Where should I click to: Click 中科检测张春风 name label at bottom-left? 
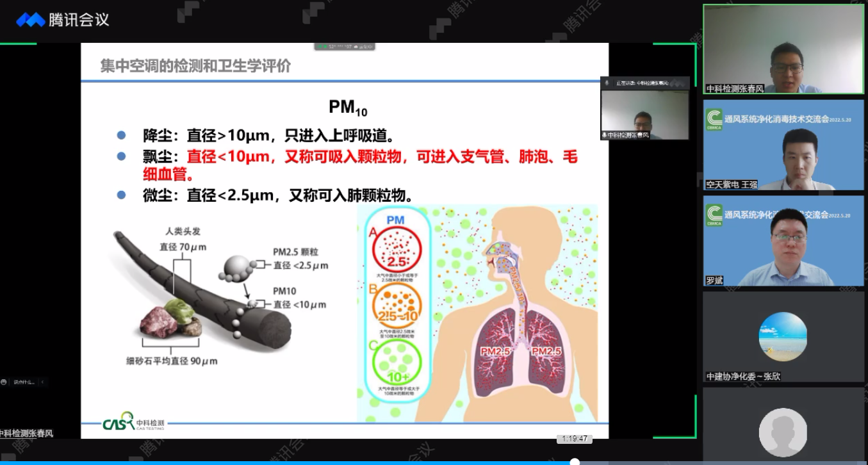27,434
